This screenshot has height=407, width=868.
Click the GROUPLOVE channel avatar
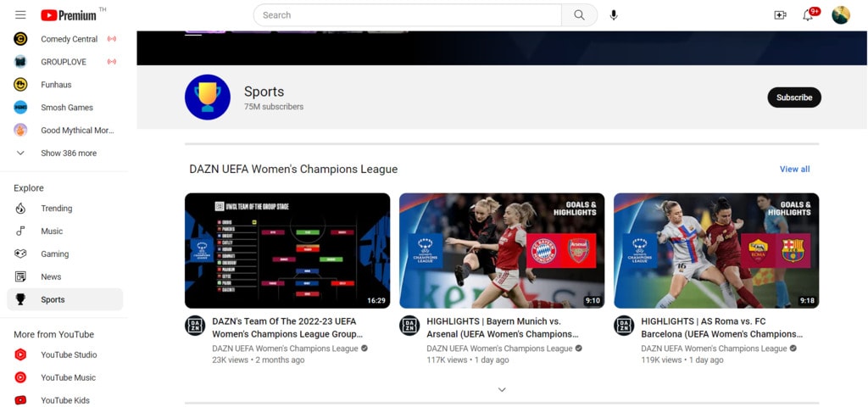[x=20, y=61]
